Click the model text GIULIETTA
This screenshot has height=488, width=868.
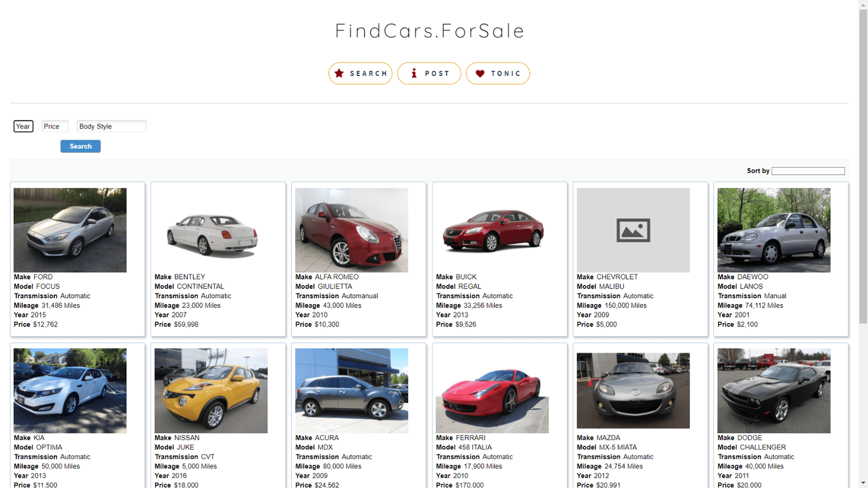pos(335,286)
